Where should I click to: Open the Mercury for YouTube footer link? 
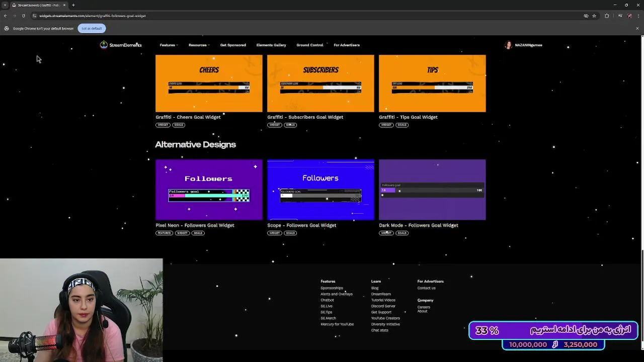point(337,324)
